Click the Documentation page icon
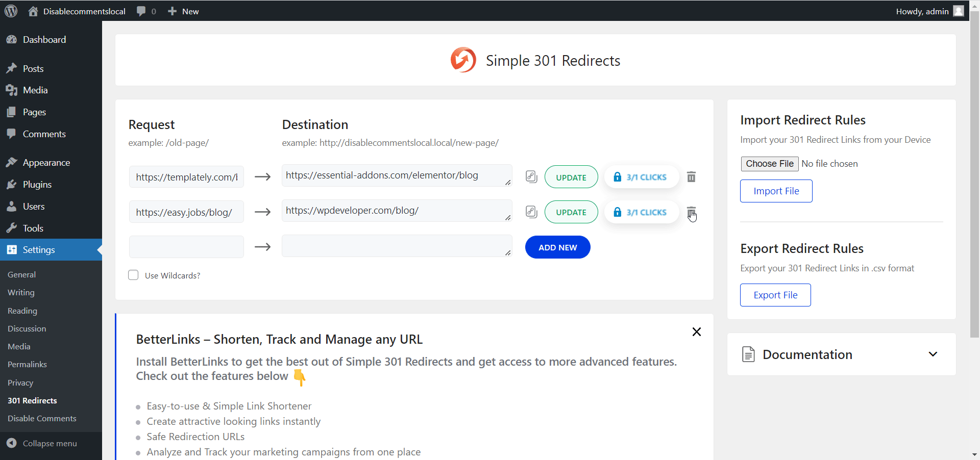 pyautogui.click(x=748, y=354)
